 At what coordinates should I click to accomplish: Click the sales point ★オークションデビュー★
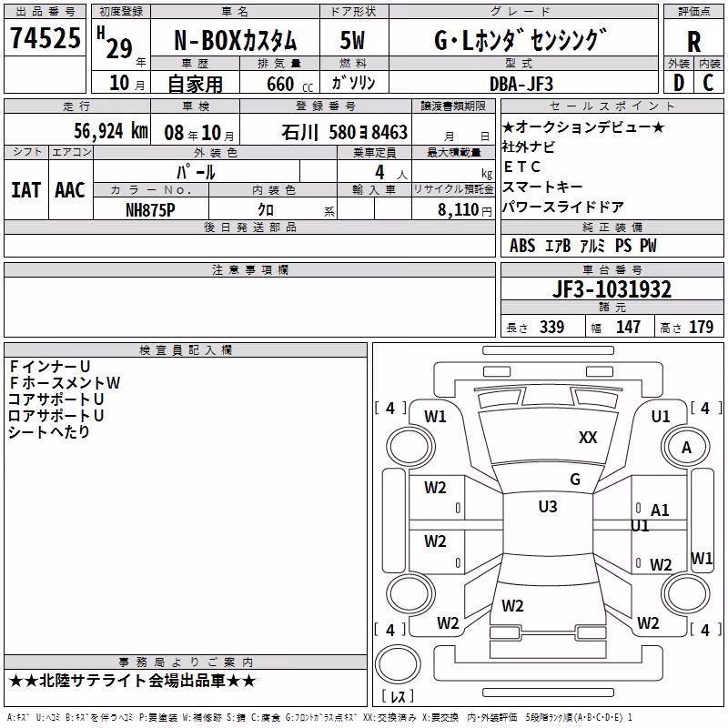(583, 126)
